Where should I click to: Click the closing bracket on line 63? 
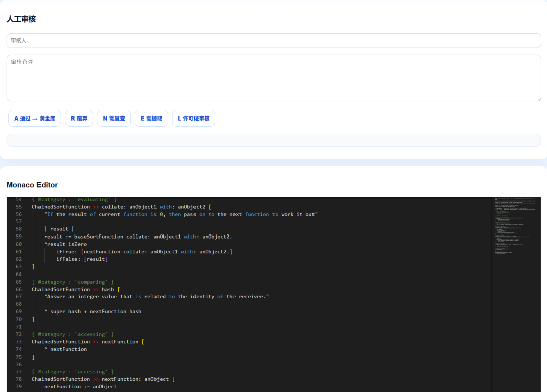(33, 267)
